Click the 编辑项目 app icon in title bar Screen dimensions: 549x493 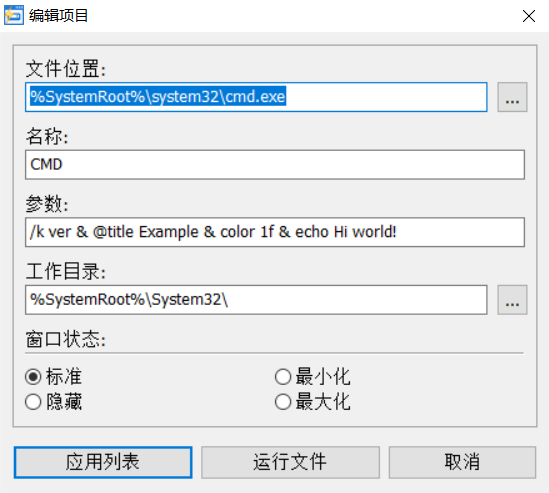click(14, 15)
